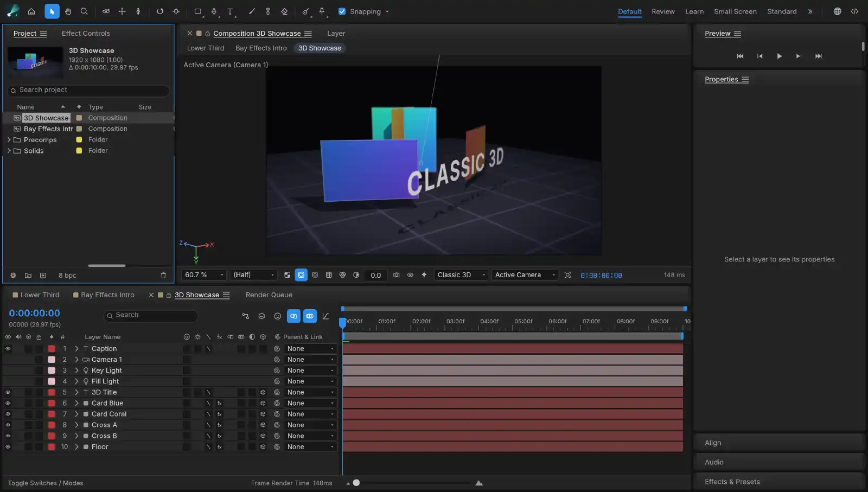Select the Pen tool
Image resolution: width=868 pixels, height=492 pixels.
point(214,11)
